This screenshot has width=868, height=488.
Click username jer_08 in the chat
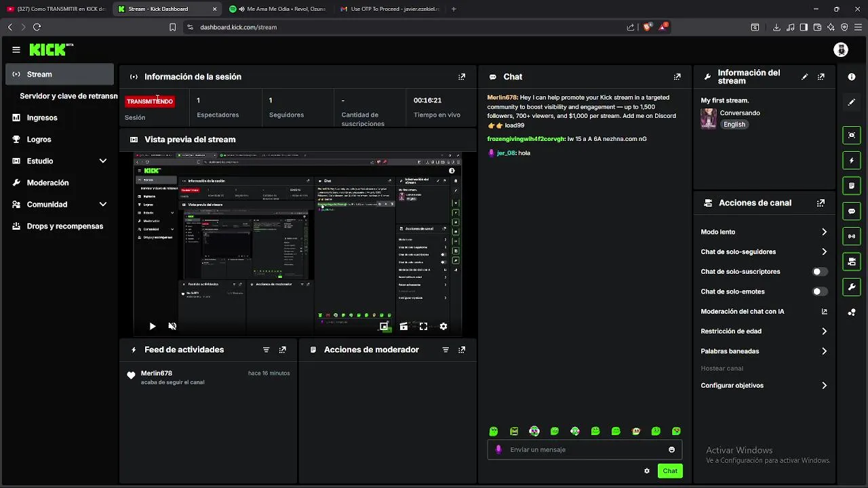pyautogui.click(x=507, y=153)
